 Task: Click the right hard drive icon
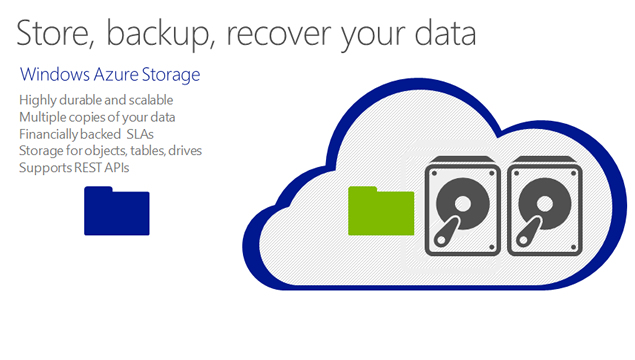[x=545, y=206]
